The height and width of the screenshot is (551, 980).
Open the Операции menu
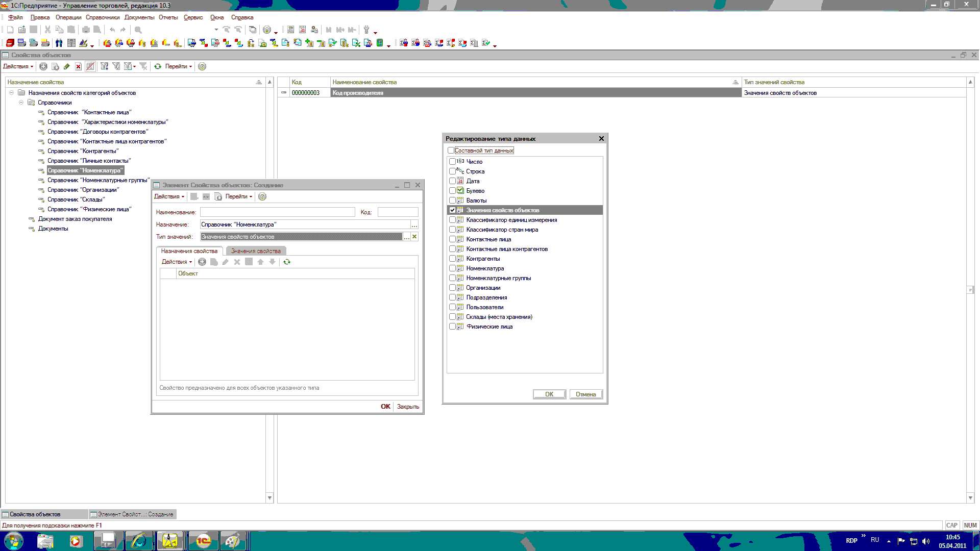[x=68, y=17]
